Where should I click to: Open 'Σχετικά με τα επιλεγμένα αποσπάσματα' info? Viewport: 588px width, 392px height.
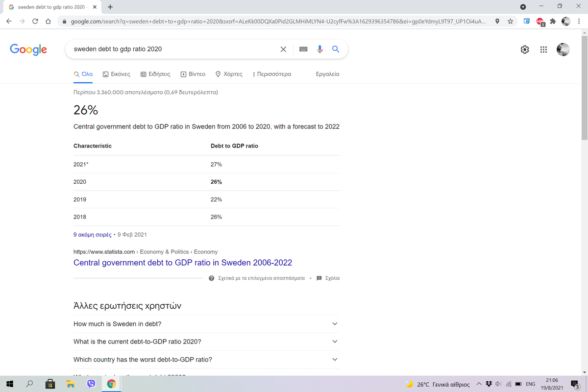coord(257,278)
